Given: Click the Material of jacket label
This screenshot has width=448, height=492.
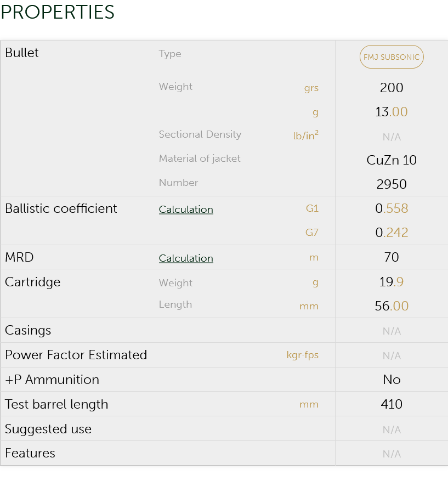Looking at the screenshot, I should click(x=200, y=159).
